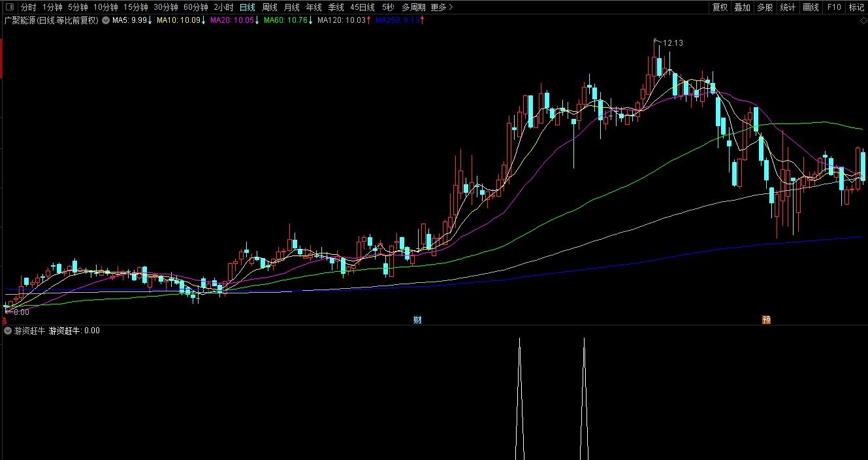The height and width of the screenshot is (460, 868).
Task: Select the 15分钟 period
Action: pos(135,8)
